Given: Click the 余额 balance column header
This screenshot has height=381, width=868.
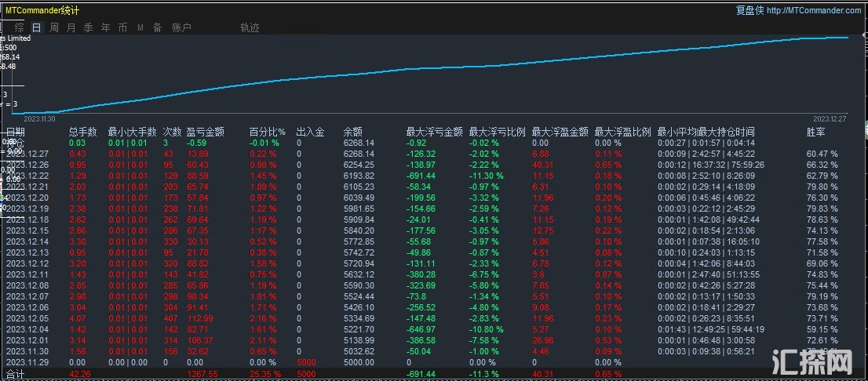Looking at the screenshot, I should click(352, 132).
